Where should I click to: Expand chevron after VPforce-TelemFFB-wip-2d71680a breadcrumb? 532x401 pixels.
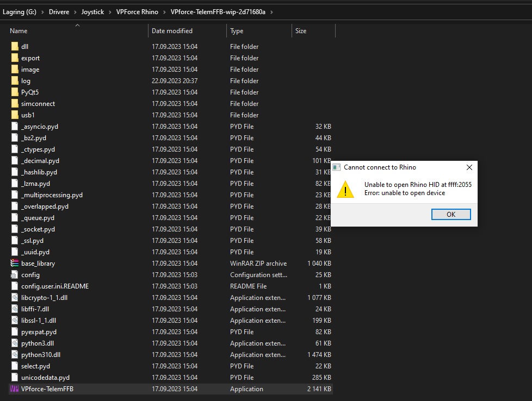pos(271,12)
